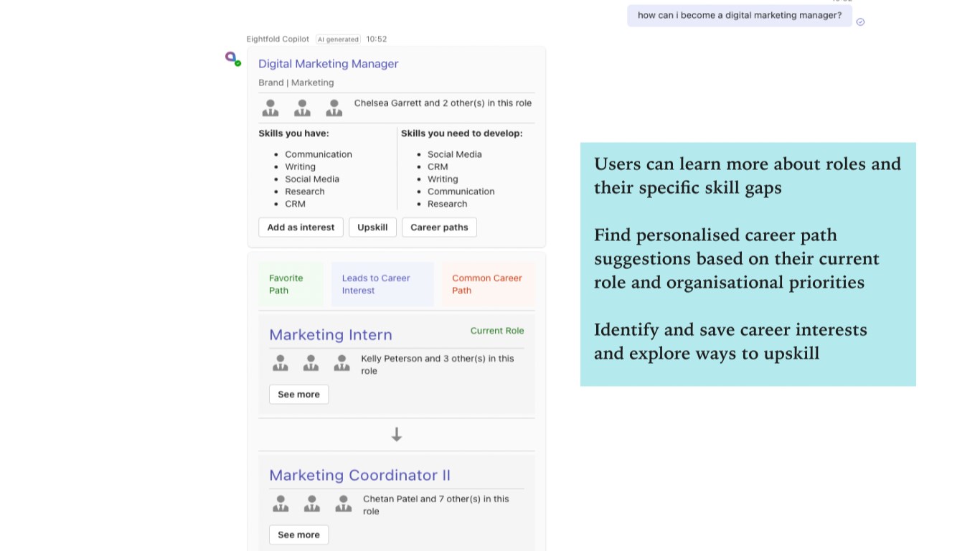Click the first person icon under Marketing Intern
The height and width of the screenshot is (551, 980).
281,363
